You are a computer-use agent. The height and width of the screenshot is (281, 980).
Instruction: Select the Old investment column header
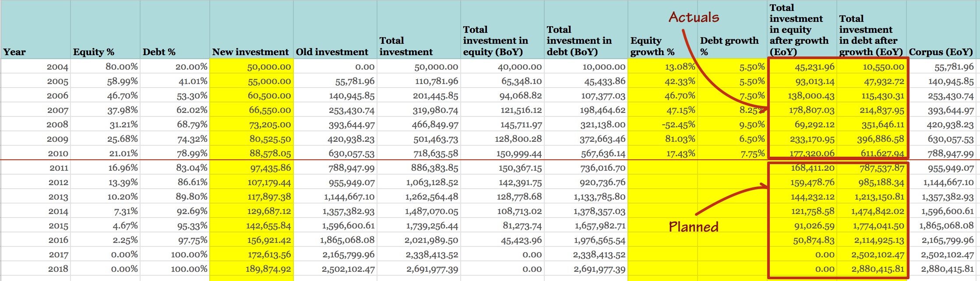(x=335, y=29)
